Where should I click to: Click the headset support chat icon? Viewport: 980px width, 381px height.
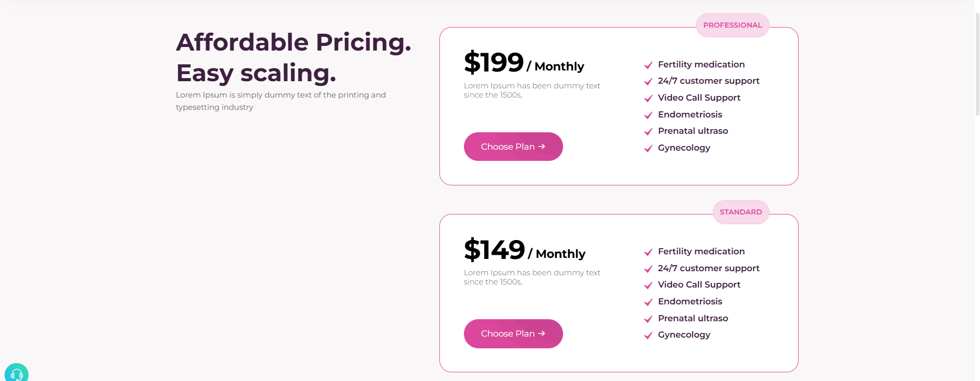tap(16, 374)
